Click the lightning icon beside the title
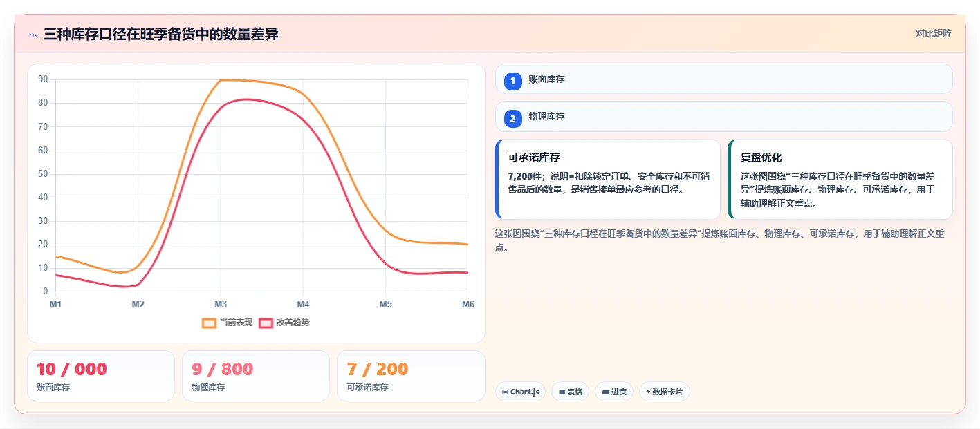This screenshot has height=429, width=980. click(x=33, y=34)
